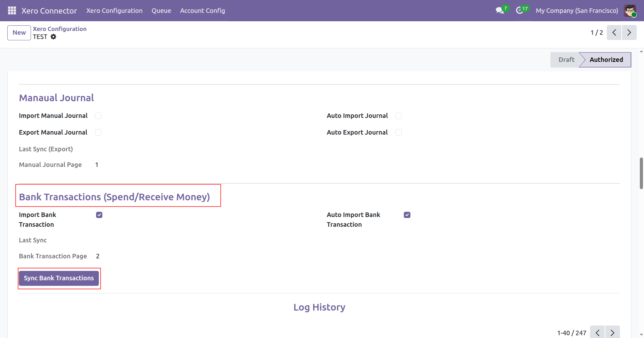Enable Auto Import Journal checkbox
The width and height of the screenshot is (644, 338).
(399, 116)
